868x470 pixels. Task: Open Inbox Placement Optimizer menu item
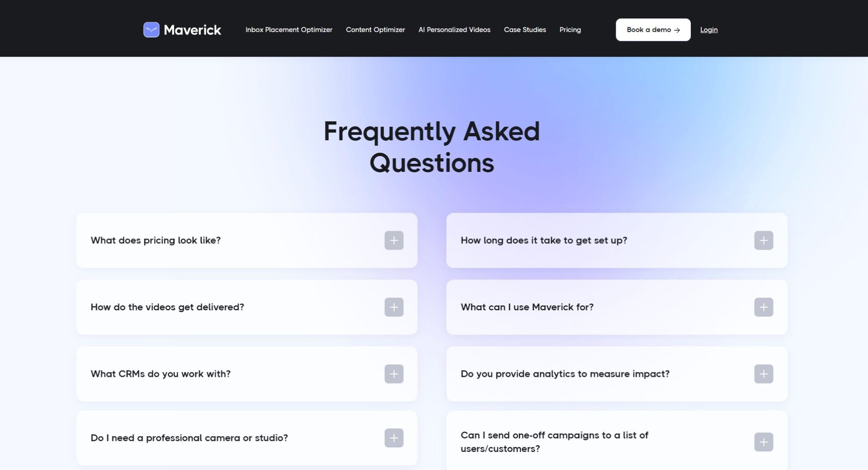point(289,30)
